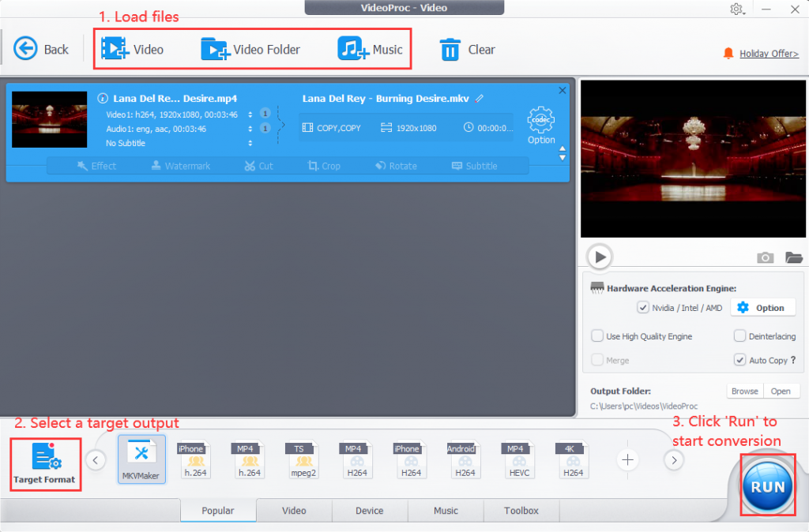Click the add Music icon
The height and width of the screenshot is (532, 809).
[353, 49]
